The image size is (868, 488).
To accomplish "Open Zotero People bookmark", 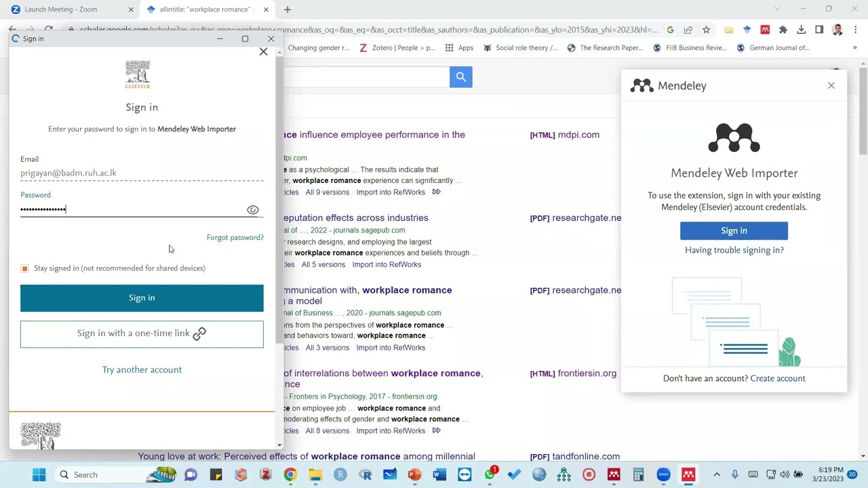I will 397,48.
